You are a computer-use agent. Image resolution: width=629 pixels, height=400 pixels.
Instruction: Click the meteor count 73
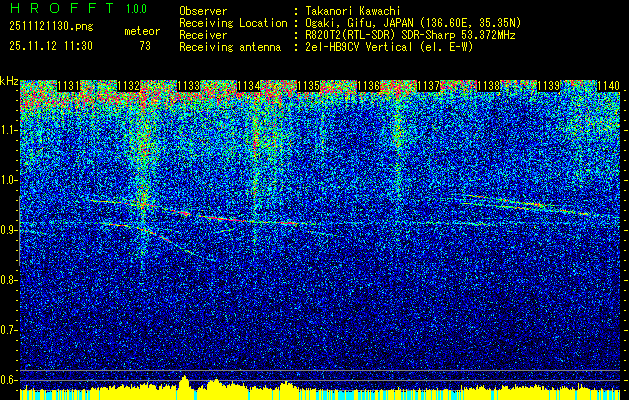pyautogui.click(x=145, y=46)
